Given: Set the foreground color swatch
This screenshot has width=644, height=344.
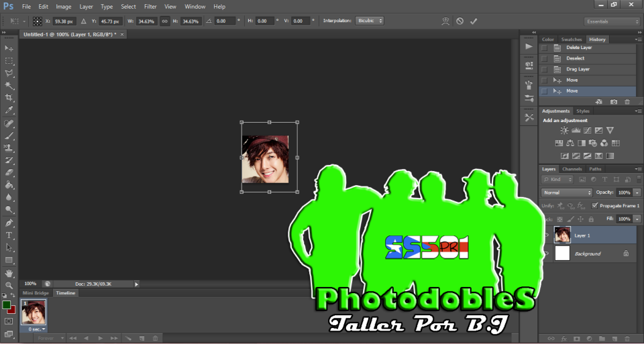Looking at the screenshot, I should [6, 305].
